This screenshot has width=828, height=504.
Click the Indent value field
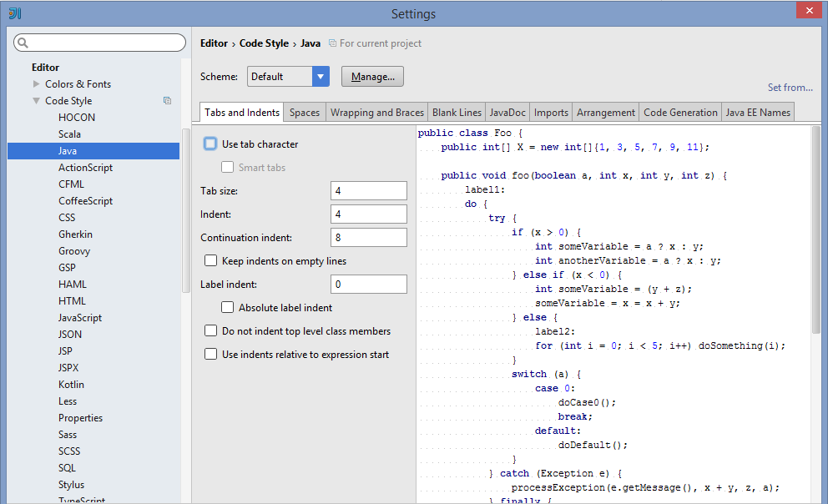click(369, 214)
